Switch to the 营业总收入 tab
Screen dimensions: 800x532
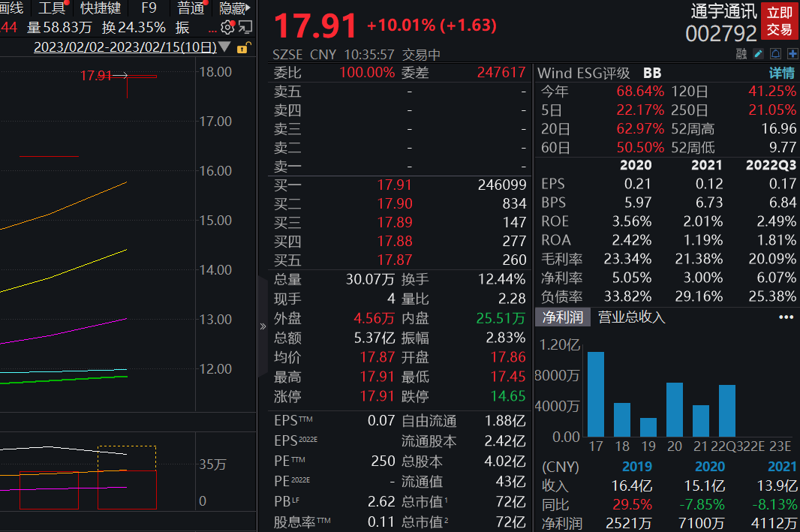pos(631,317)
